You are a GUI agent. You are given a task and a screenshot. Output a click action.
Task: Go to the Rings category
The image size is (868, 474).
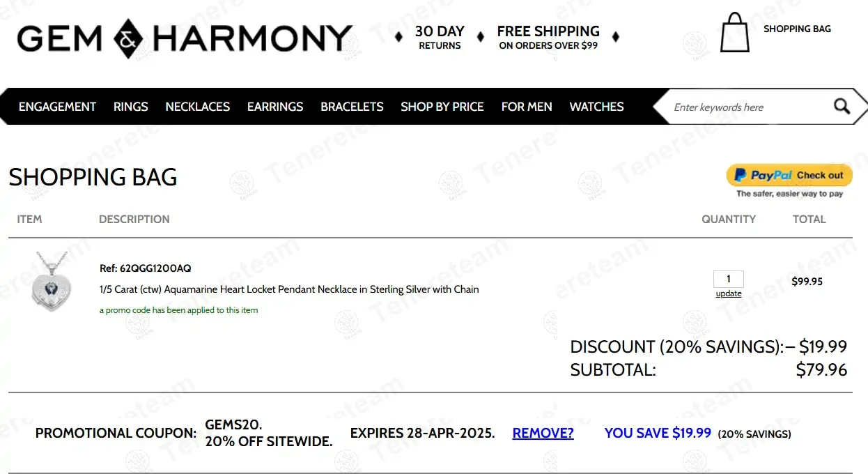[131, 107]
